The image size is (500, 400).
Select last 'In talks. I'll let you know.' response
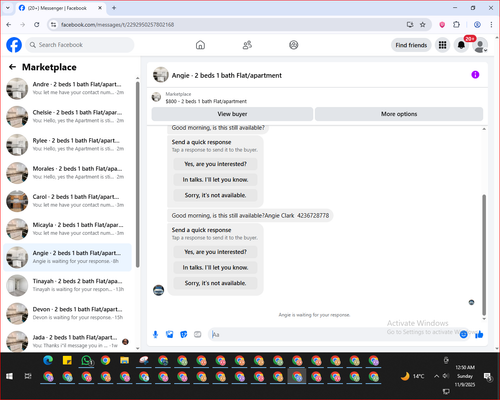(215, 268)
